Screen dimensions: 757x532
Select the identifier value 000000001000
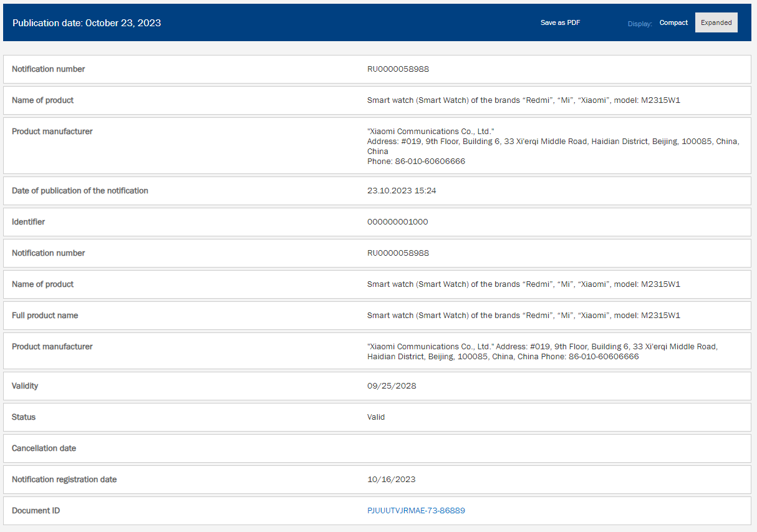click(397, 221)
